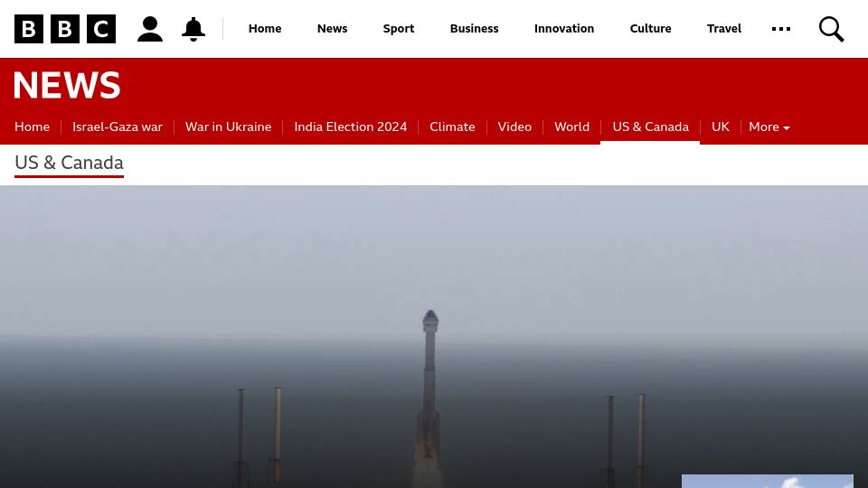Open the Innovation section

tap(564, 29)
